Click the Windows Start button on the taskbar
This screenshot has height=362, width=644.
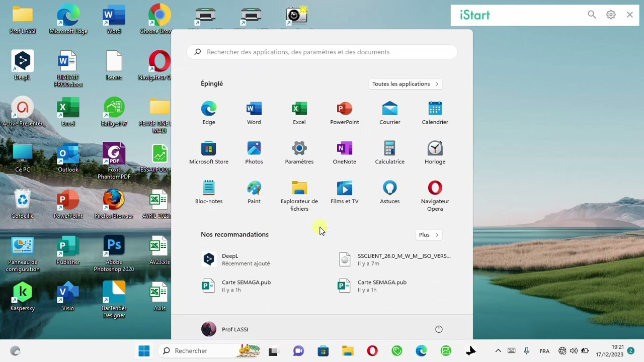point(144,351)
